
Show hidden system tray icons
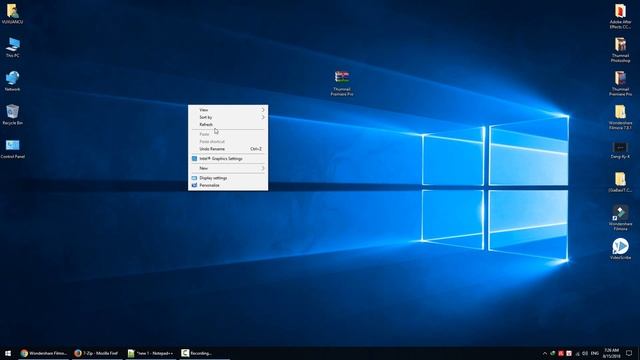(545, 353)
